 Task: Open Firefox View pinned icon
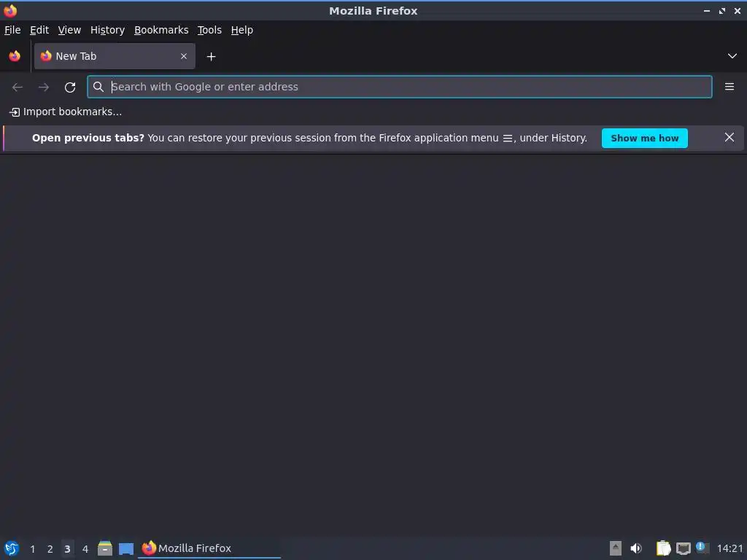tap(15, 56)
